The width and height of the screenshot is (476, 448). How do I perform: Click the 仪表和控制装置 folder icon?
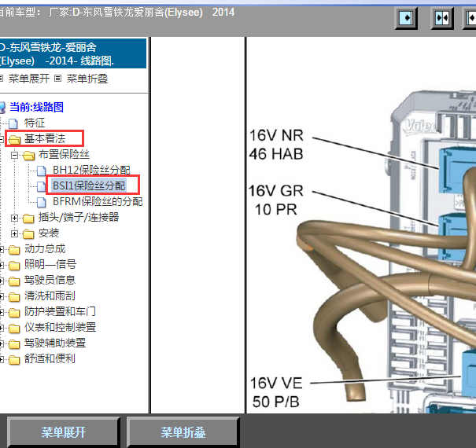14,329
